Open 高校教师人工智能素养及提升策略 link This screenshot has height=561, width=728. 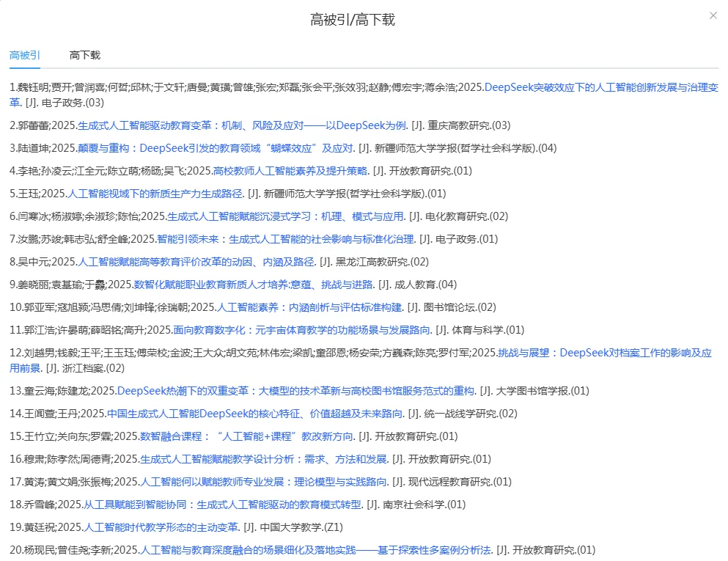[x=290, y=171]
